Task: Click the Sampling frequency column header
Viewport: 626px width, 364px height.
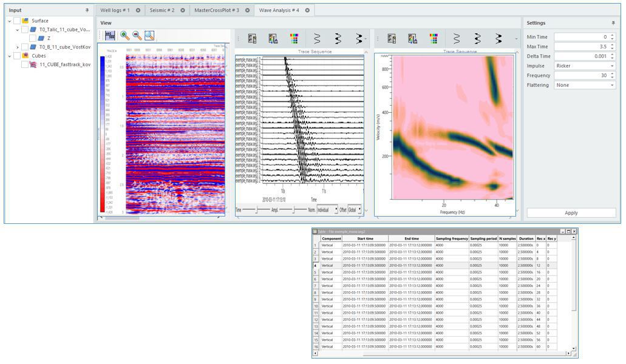Action: pyautogui.click(x=452, y=238)
